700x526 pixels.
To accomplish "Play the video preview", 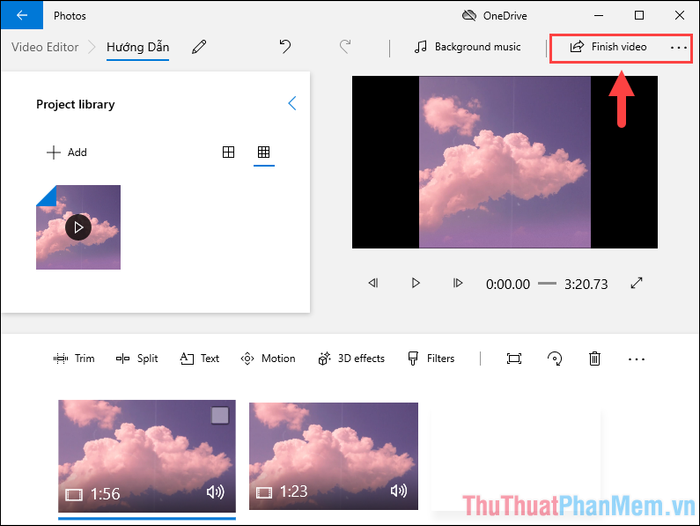I will (416, 283).
